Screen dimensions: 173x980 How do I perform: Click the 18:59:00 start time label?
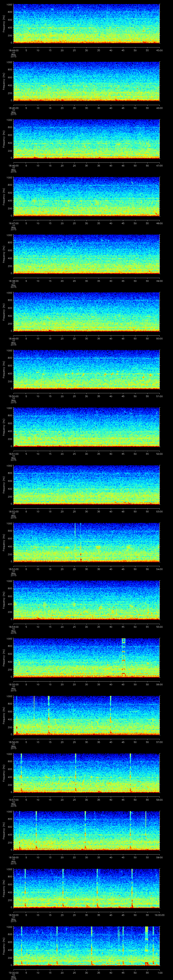click(14, 915)
